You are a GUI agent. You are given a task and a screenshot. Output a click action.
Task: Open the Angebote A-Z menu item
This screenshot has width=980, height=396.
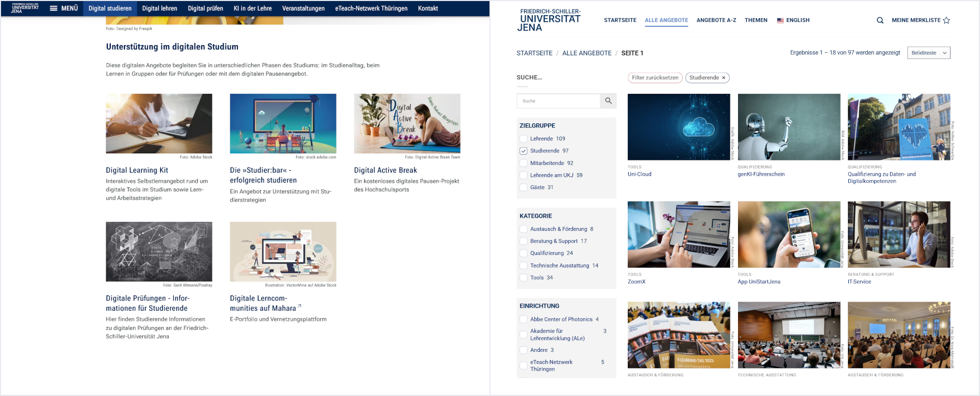tap(716, 20)
